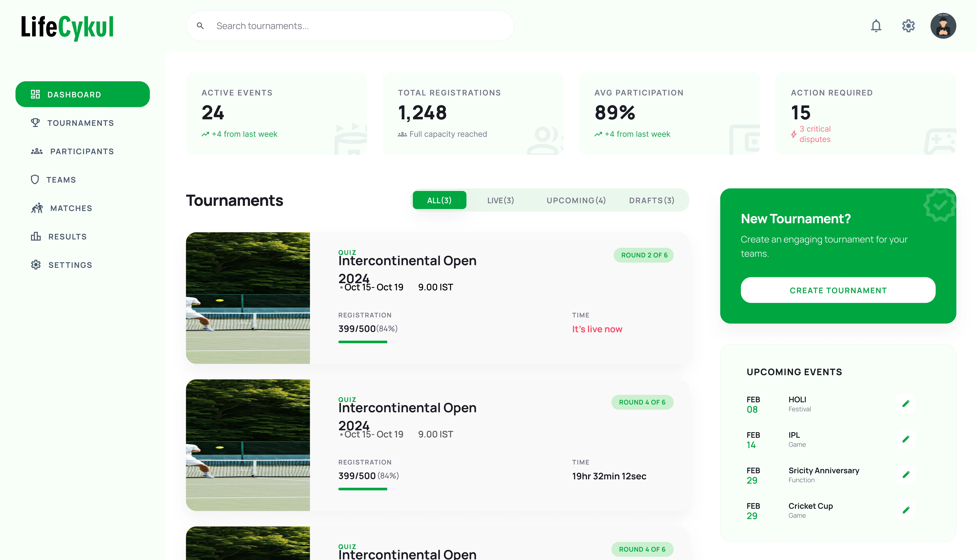This screenshot has height=560, width=977.
Task: Click the Tournaments trophy icon
Action: [x=35, y=123]
